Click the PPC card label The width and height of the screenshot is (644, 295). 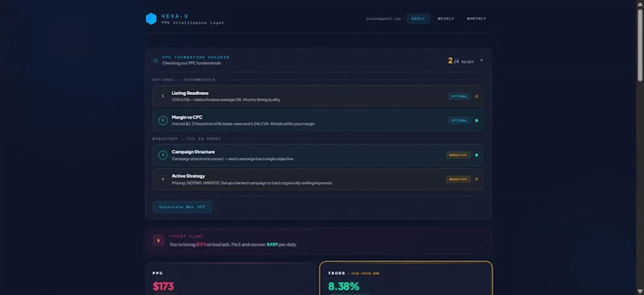point(158,273)
